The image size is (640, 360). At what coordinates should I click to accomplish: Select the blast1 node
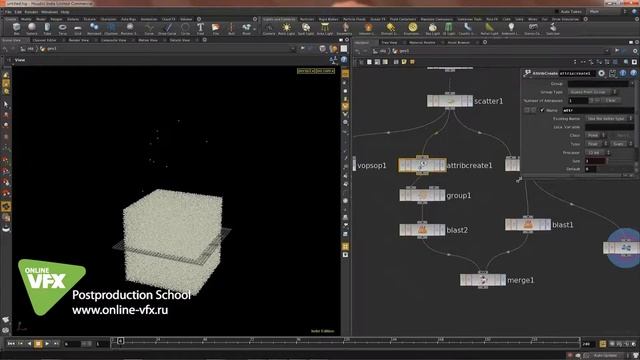click(528, 224)
